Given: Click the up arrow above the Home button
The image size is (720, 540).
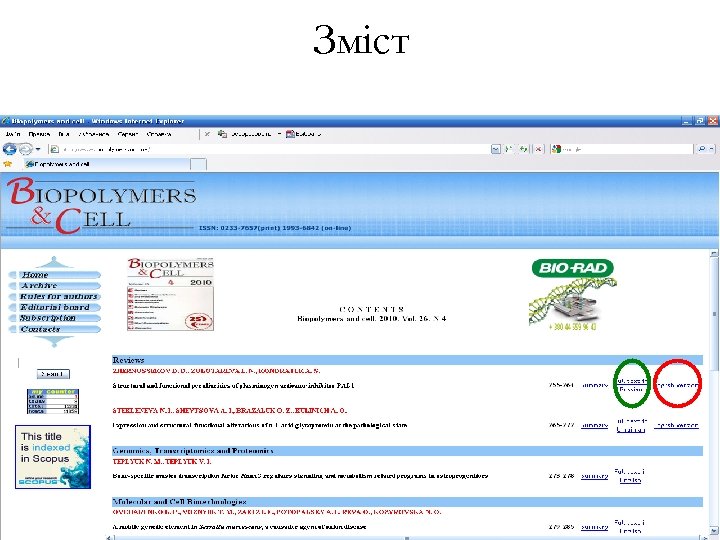Looking at the screenshot, I should click(54, 262).
